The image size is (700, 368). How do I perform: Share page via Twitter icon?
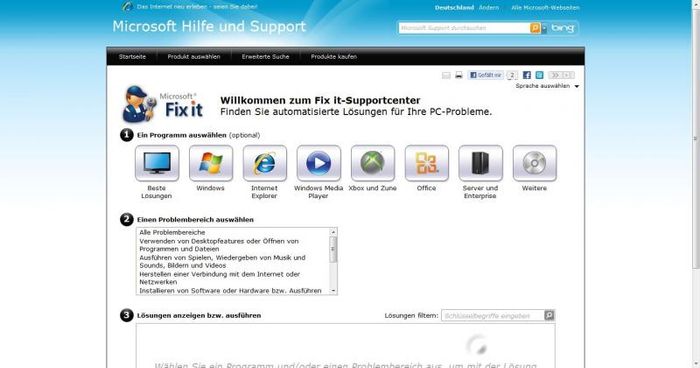[539, 75]
